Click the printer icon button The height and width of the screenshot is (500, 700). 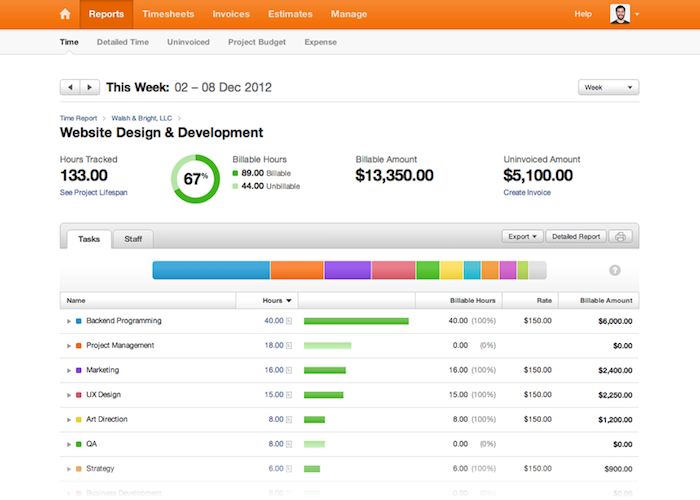click(x=621, y=237)
